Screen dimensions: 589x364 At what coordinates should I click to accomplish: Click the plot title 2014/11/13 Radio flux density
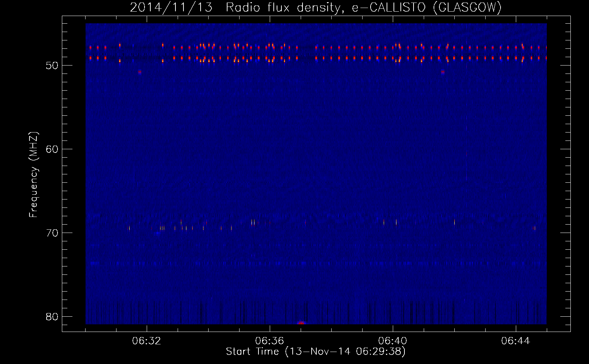point(316,7)
